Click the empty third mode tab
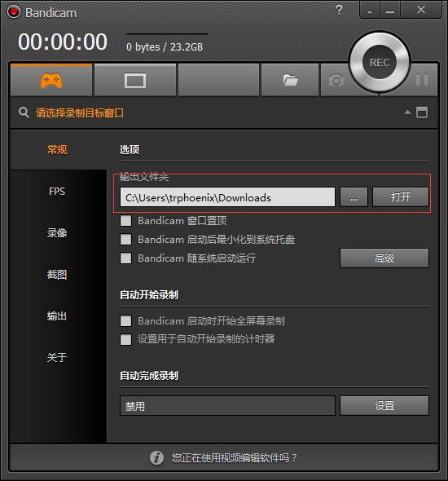The width and height of the screenshot is (448, 481). pyautogui.click(x=219, y=80)
